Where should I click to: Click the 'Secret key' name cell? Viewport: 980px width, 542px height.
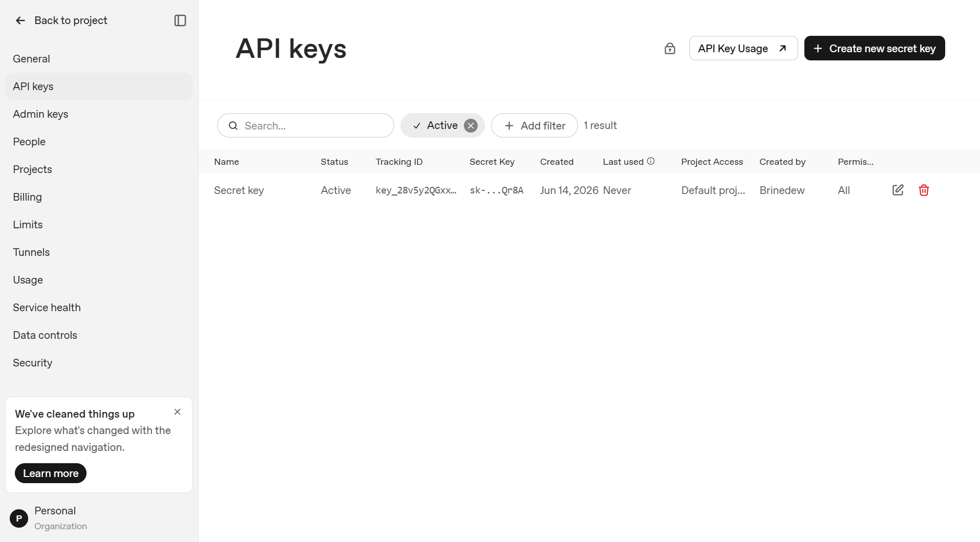[239, 190]
